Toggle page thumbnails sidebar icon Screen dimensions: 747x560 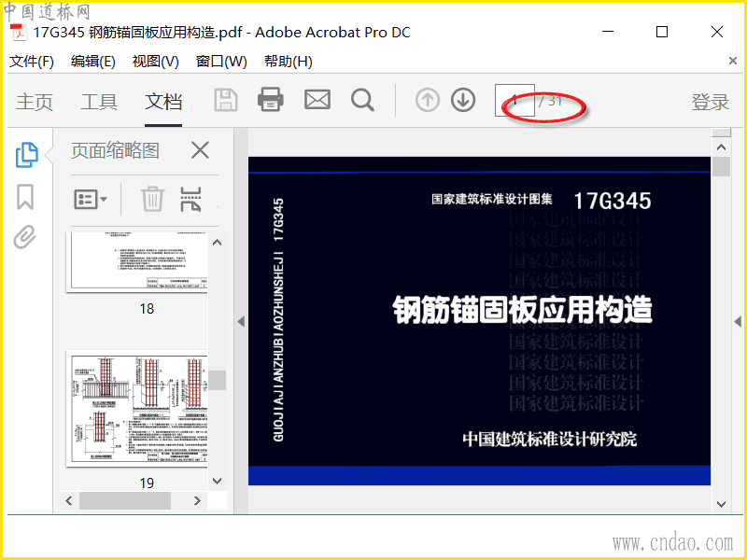[27, 155]
